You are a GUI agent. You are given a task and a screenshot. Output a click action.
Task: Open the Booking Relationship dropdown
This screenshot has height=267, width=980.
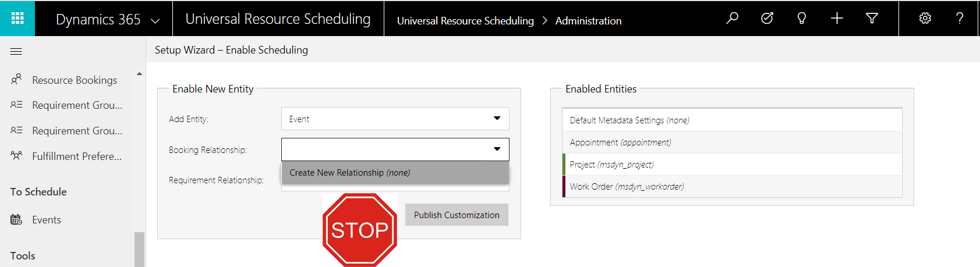pyautogui.click(x=395, y=149)
